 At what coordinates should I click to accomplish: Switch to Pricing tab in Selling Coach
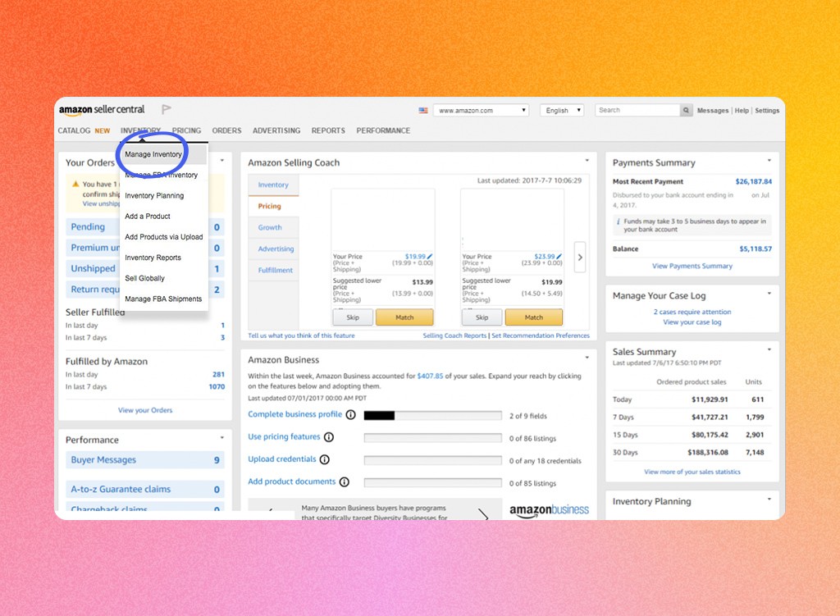click(273, 206)
